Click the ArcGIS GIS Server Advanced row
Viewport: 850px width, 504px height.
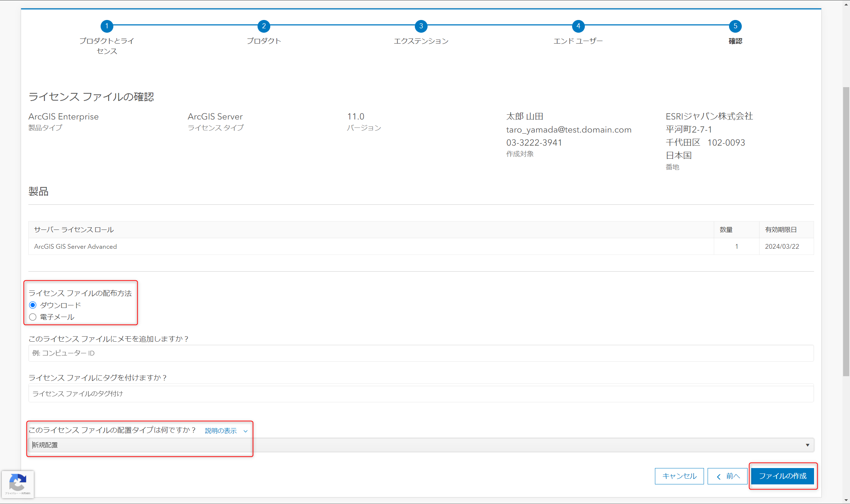421,247
